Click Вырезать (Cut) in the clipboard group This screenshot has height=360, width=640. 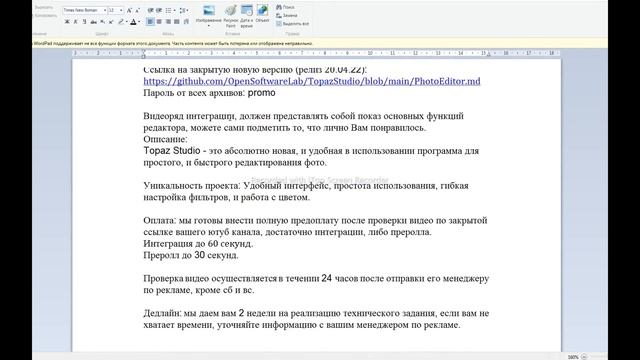pos(44,7)
